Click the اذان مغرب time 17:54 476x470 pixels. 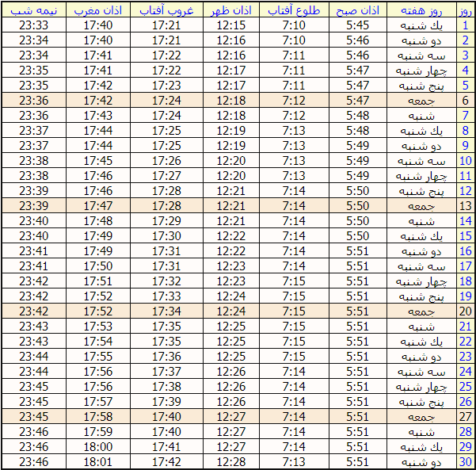[98, 341]
